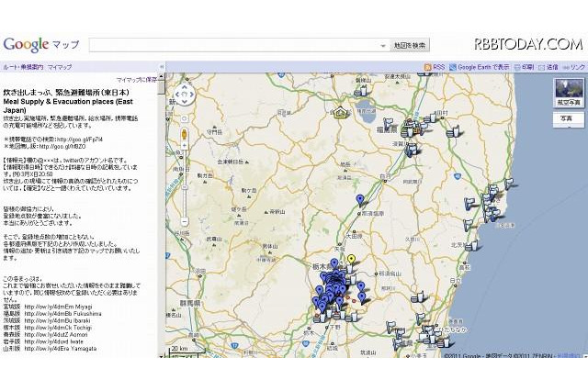Click the リンク link in the toolbar
The image size is (588, 391).
[578, 67]
